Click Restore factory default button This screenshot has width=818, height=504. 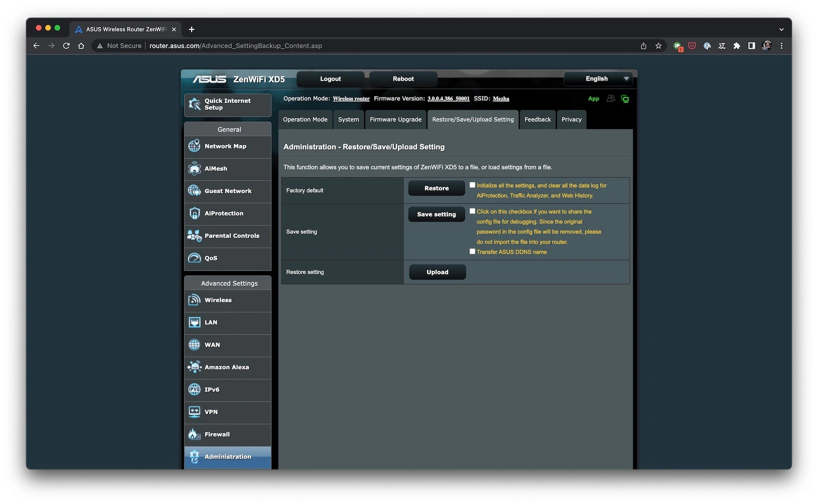point(436,188)
